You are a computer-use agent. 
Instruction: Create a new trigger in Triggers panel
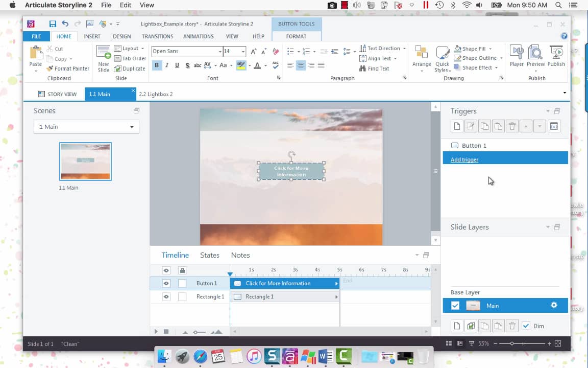coord(457,126)
